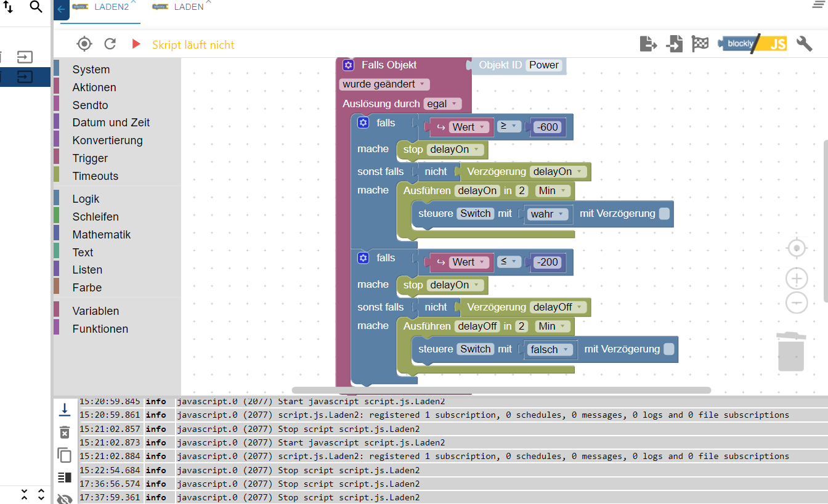Open the 'Auslösung durch egal' dropdown
The width and height of the screenshot is (828, 504).
pyautogui.click(x=442, y=104)
